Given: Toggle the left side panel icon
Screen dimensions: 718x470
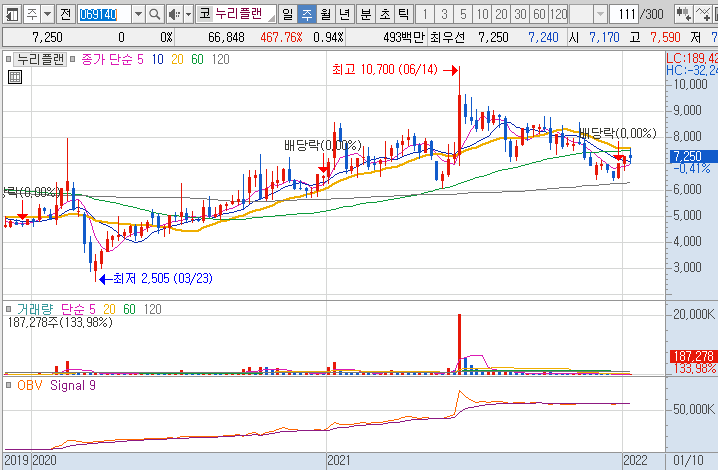Looking at the screenshot, I should pyautogui.click(x=11, y=15).
